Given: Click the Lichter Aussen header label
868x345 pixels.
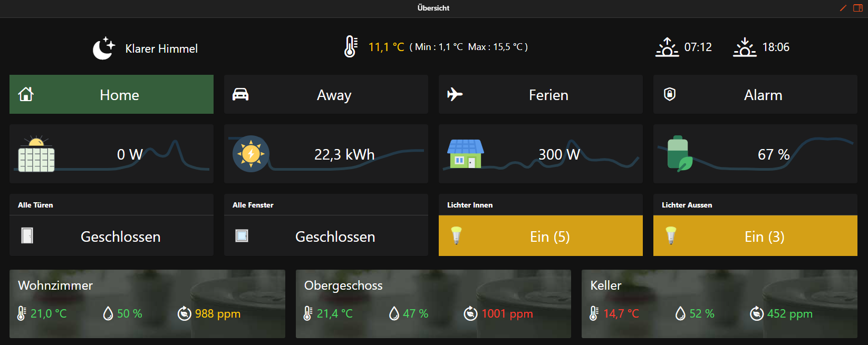Looking at the screenshot, I should [687, 205].
